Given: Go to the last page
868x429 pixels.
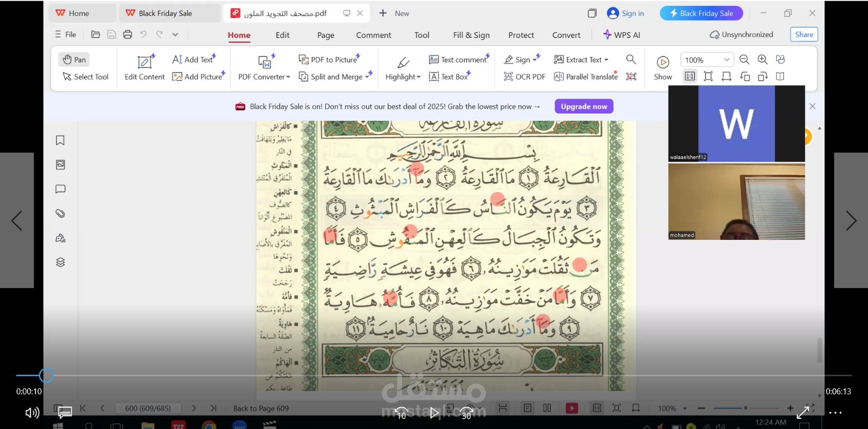Looking at the screenshot, I should click(213, 408).
